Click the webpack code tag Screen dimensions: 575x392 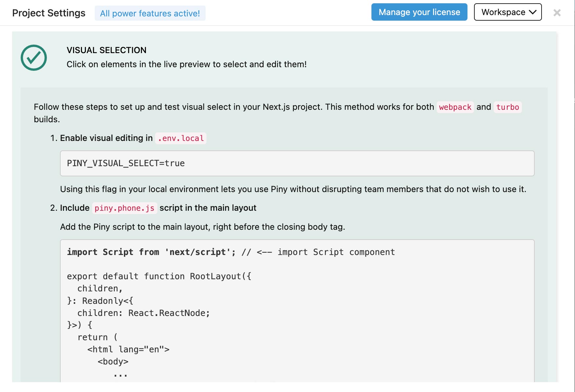point(455,107)
